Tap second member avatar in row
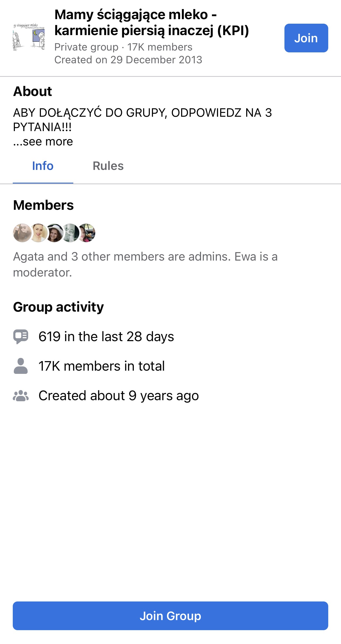341x644 pixels. [38, 233]
